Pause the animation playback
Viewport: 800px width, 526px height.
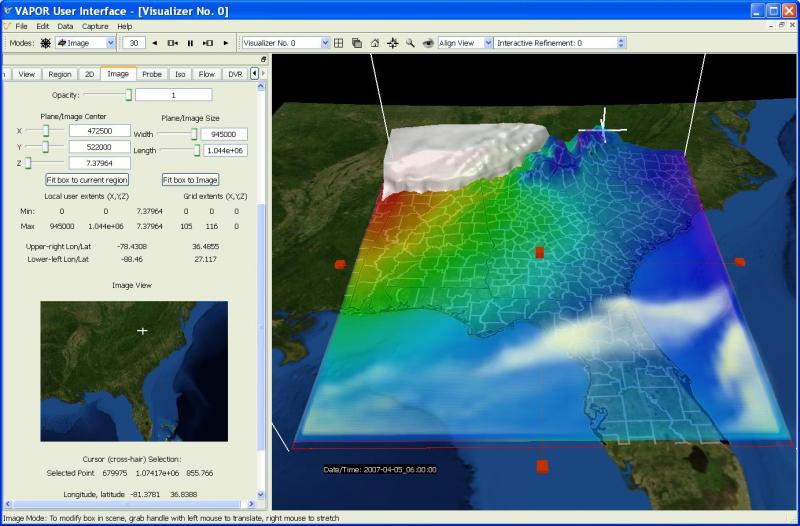coord(190,43)
